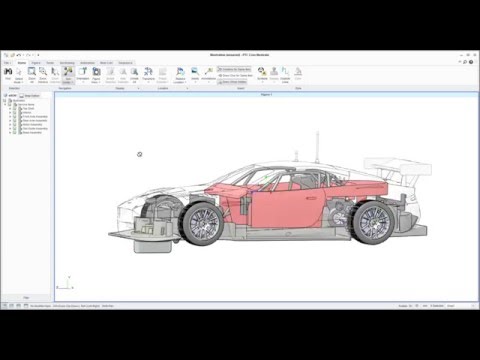Image resolution: width=480 pixels, height=360 pixels.
Task: Open the Labels tool
Action: click(195, 75)
